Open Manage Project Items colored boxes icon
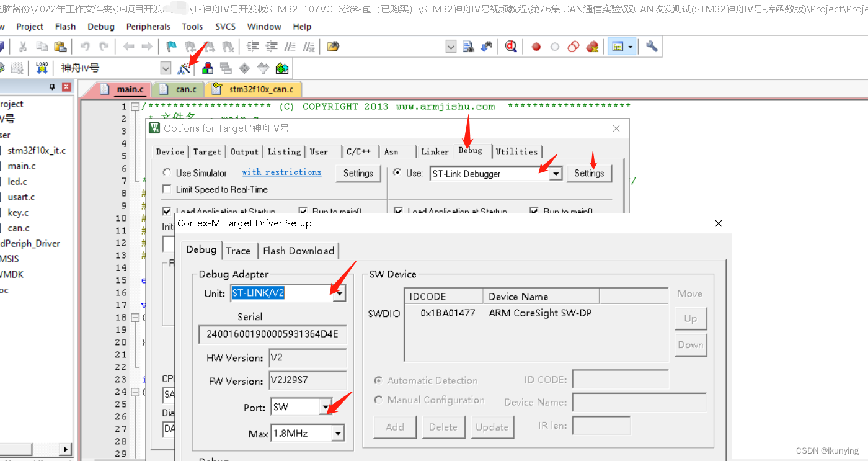 coord(208,68)
